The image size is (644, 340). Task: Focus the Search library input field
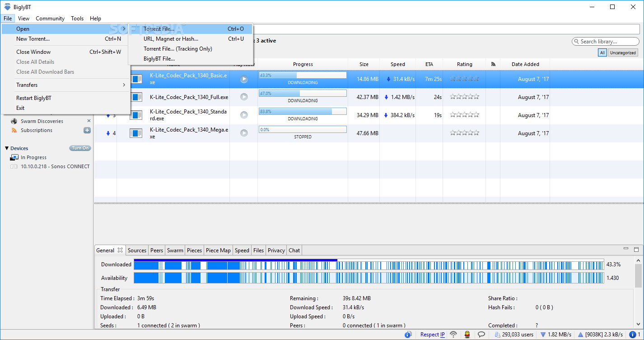(x=606, y=42)
